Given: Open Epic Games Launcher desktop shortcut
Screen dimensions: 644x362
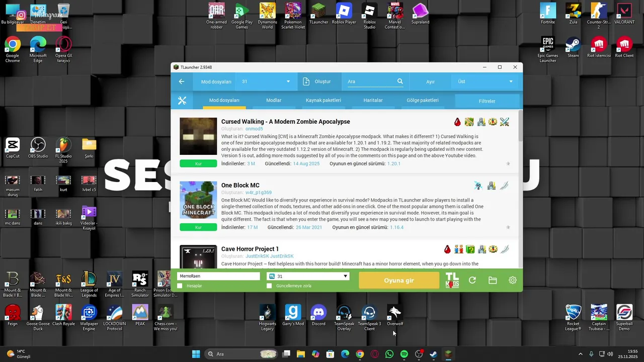Looking at the screenshot, I should coord(548,49).
